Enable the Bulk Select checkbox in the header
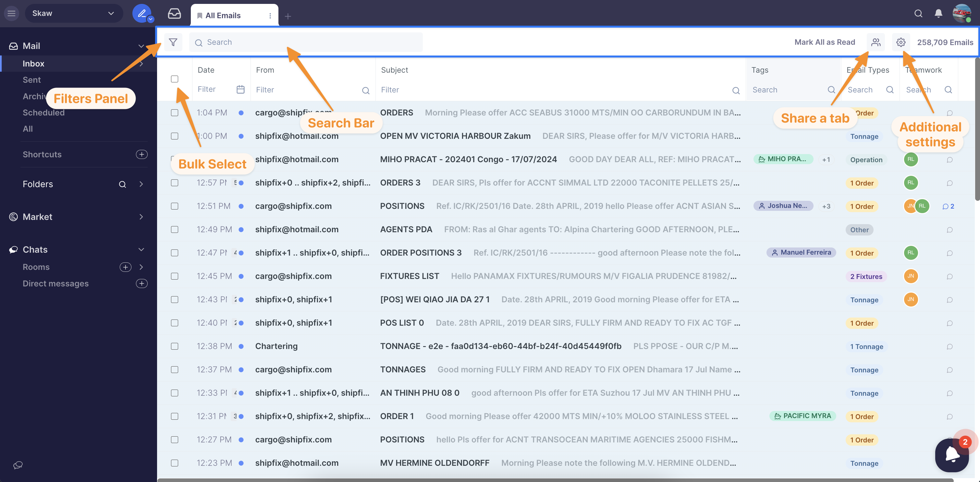This screenshot has width=980, height=482. coord(175,79)
